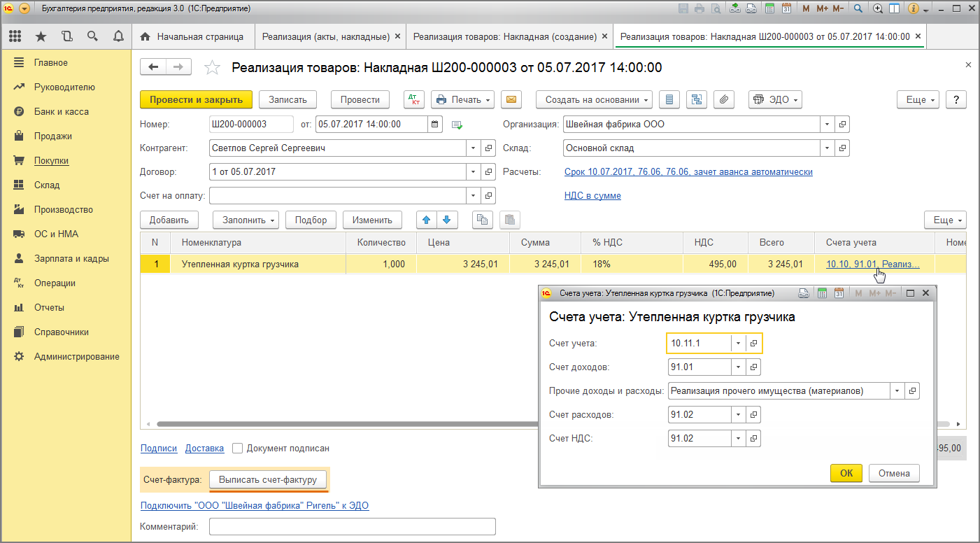Screen dimensions: 980x543
Task: Open the document movements report icon
Action: tap(669, 100)
